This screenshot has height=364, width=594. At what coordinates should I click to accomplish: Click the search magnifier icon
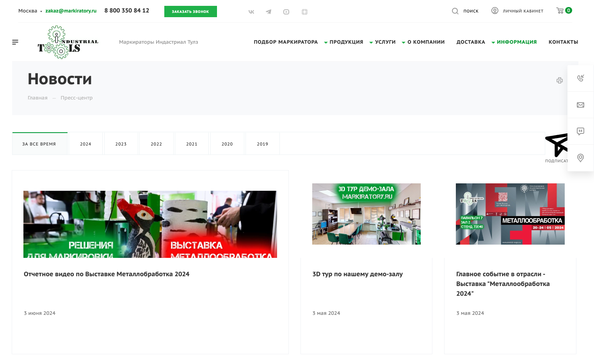(x=455, y=11)
